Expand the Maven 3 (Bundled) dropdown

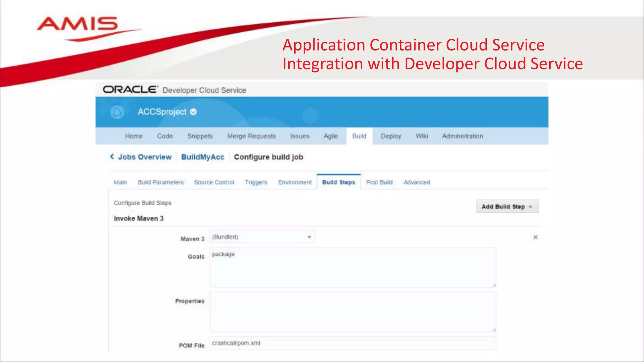click(x=262, y=237)
